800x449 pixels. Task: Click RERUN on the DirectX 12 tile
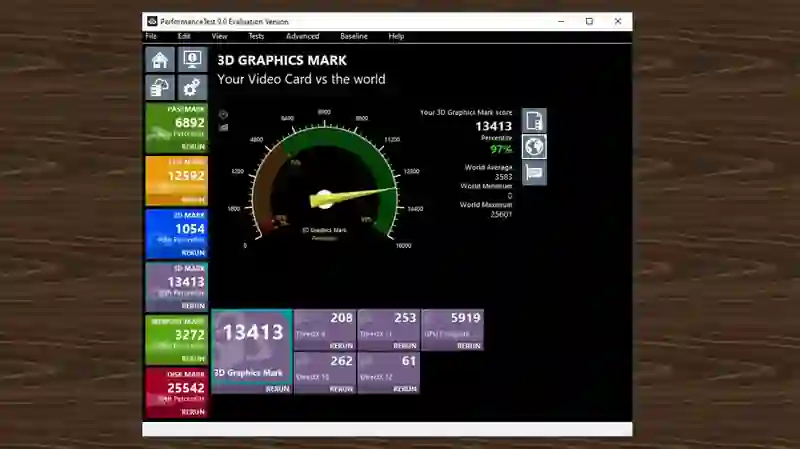point(405,389)
